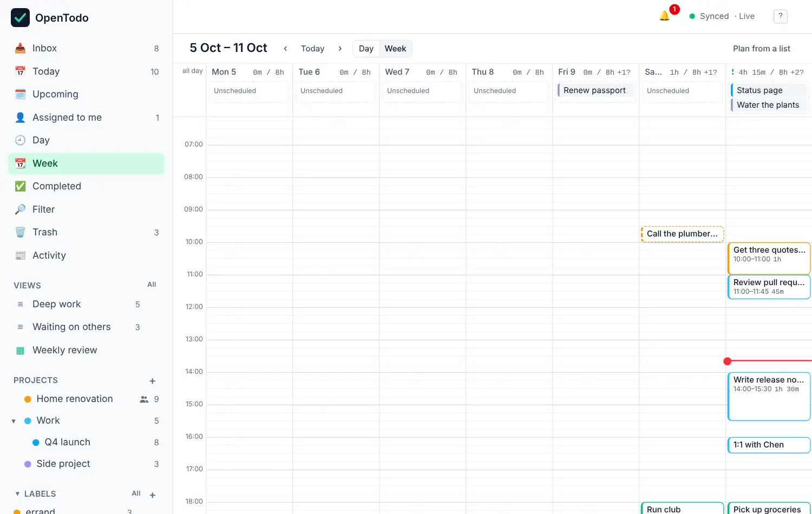Viewport: 812px width, 514px height.
Task: Collapse the Work project subtree
Action: click(14, 421)
